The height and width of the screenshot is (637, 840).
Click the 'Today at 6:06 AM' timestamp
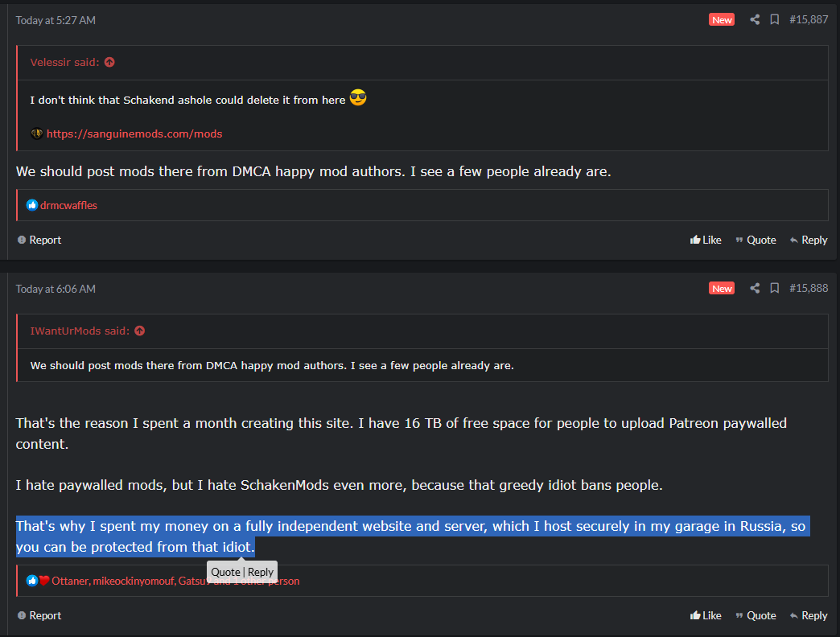pos(56,289)
